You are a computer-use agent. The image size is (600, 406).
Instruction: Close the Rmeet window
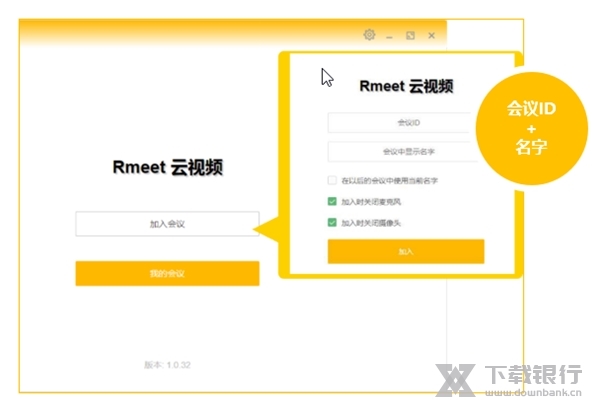point(431,36)
